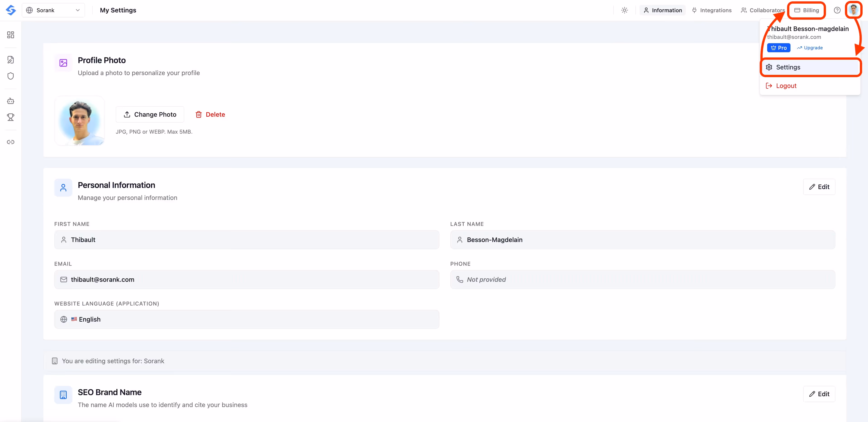Click the Change Photo button
Image resolution: width=868 pixels, height=422 pixels.
(150, 115)
